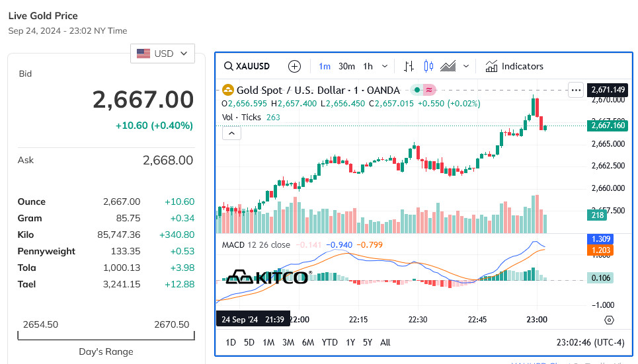This screenshot has width=638, height=364.
Task: Expand the time interval dropdown arrow
Action: (x=386, y=66)
